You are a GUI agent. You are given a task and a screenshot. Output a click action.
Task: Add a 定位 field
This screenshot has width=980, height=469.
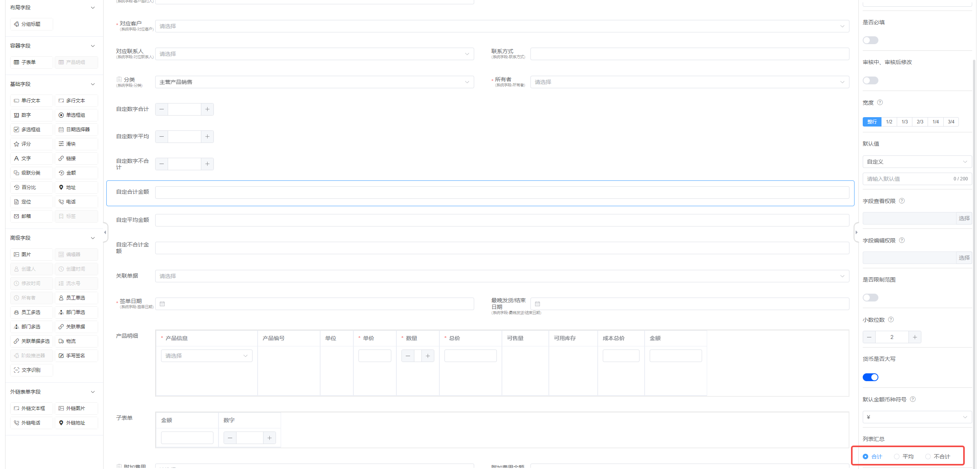click(31, 202)
